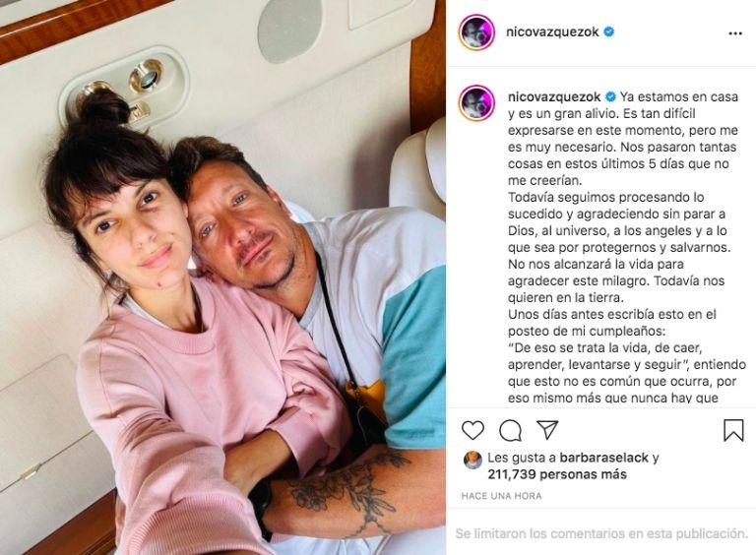
Task: Open nicovazquezok username in header
Action: (552, 31)
